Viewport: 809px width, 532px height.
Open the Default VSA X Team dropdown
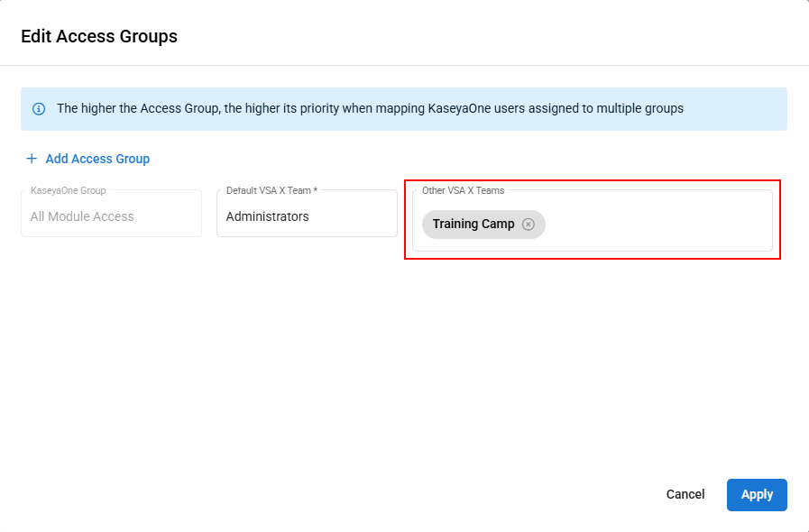point(307,216)
